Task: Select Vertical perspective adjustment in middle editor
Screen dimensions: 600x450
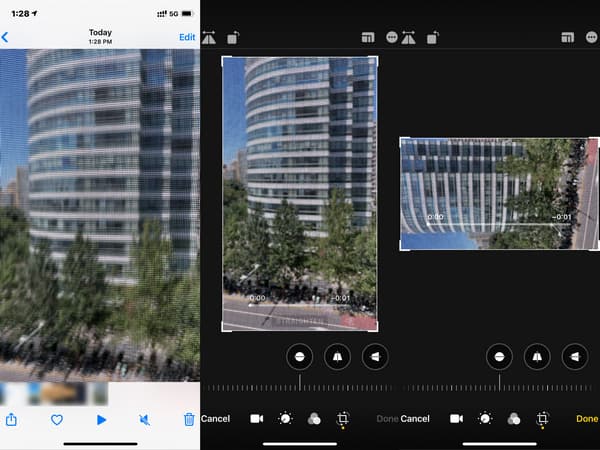Action: pos(337,357)
